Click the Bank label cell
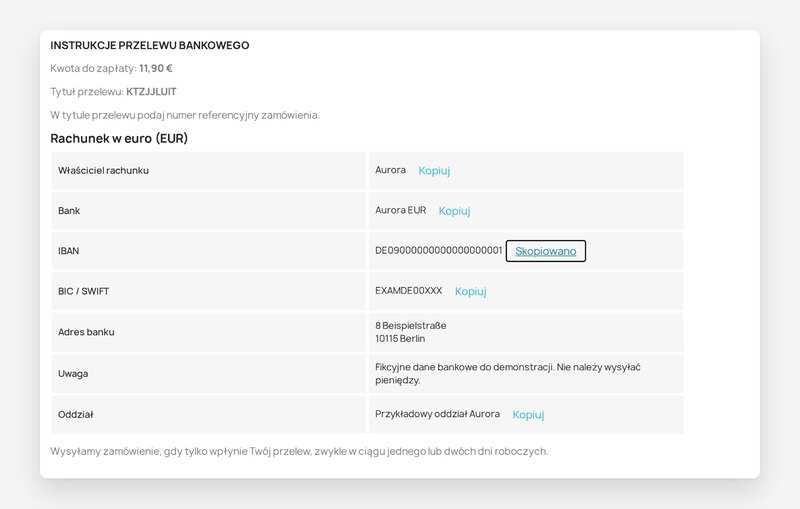 pyautogui.click(x=208, y=211)
